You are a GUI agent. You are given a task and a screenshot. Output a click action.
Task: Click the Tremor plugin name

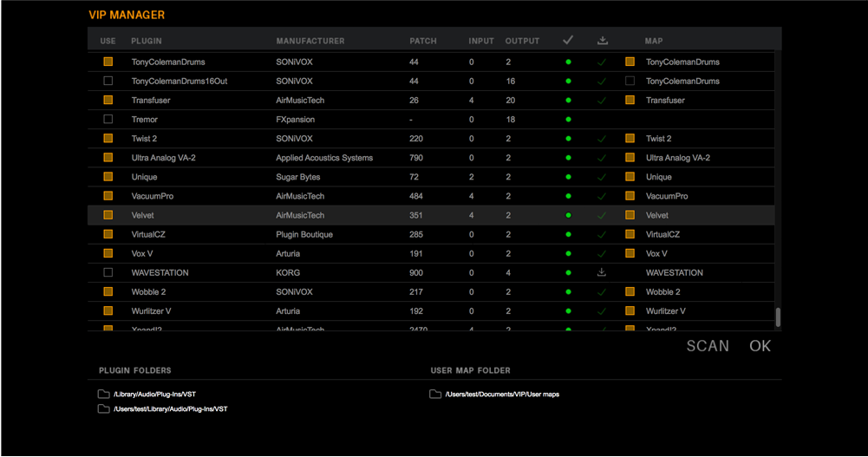(x=145, y=120)
